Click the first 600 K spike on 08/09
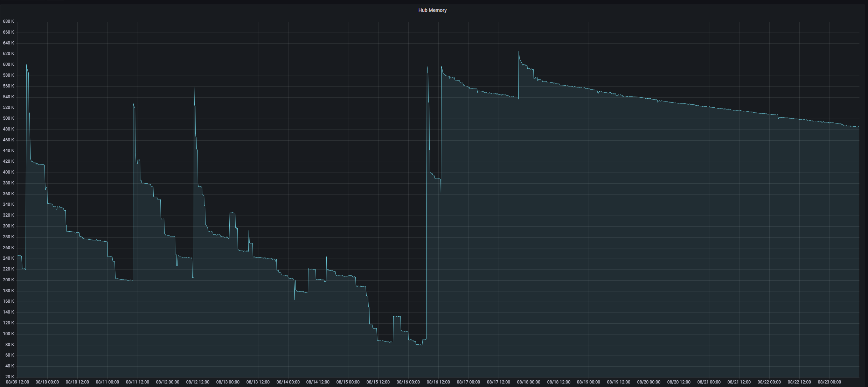The width and height of the screenshot is (868, 387). (26, 65)
